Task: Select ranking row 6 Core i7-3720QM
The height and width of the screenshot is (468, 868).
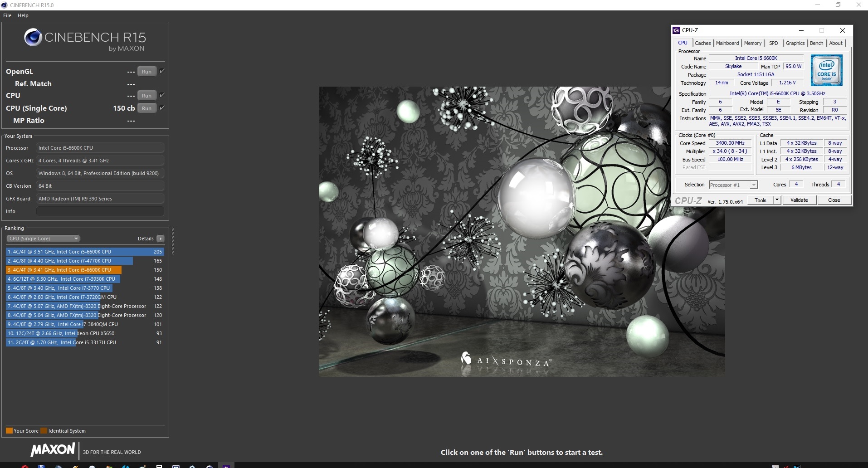Action: point(85,297)
